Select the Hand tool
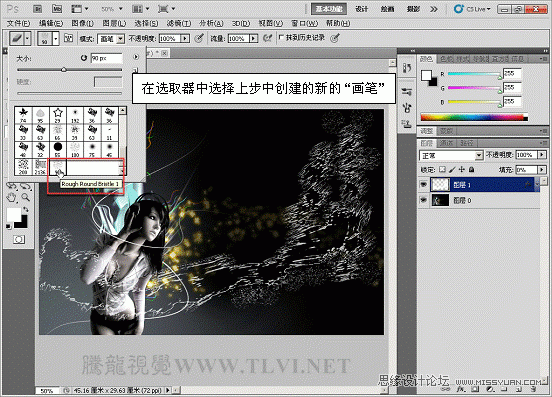This screenshot has height=397, width=552. tap(11, 197)
